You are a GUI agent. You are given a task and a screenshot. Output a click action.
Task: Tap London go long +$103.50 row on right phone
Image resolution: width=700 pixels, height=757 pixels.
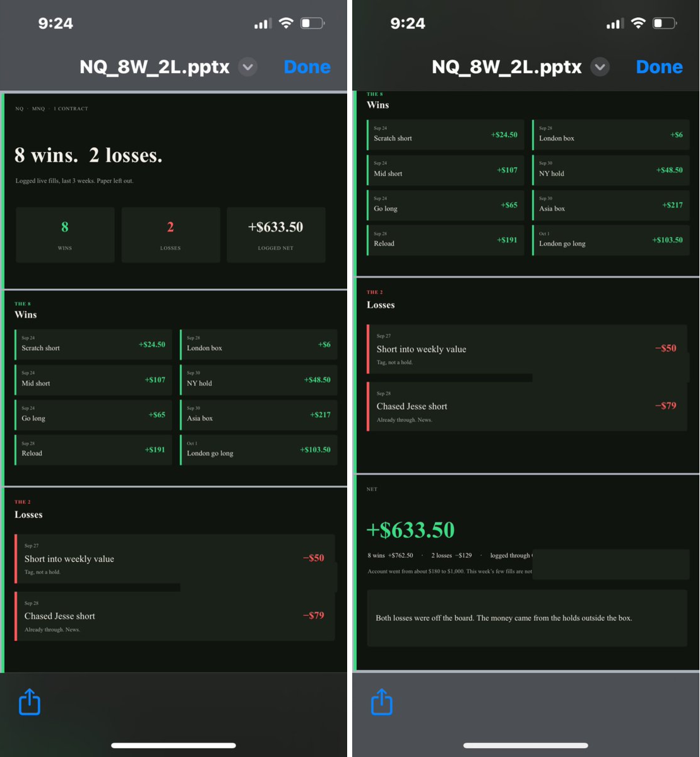[611, 240]
